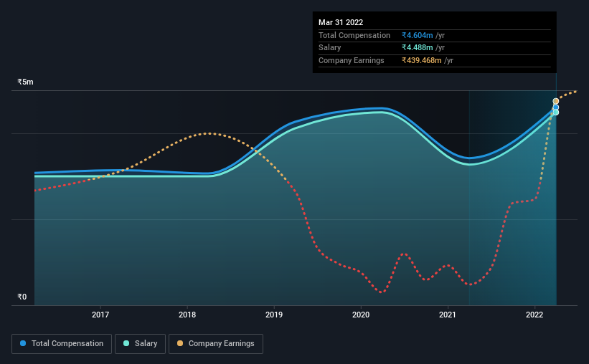Toggle the Company Earnings legend button
Screen dimensions: 589x364
point(216,344)
